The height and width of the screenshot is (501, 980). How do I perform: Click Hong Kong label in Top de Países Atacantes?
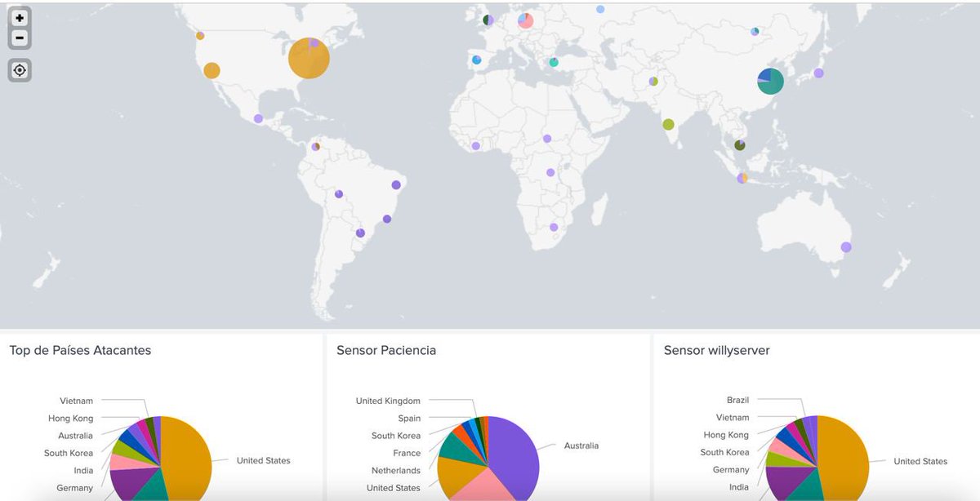coord(71,419)
